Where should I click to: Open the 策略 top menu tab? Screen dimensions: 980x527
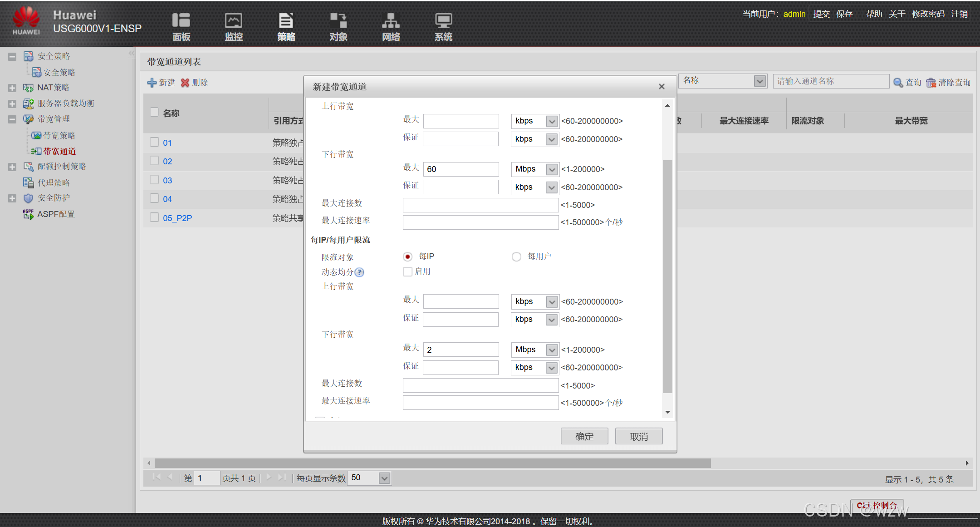click(286, 27)
